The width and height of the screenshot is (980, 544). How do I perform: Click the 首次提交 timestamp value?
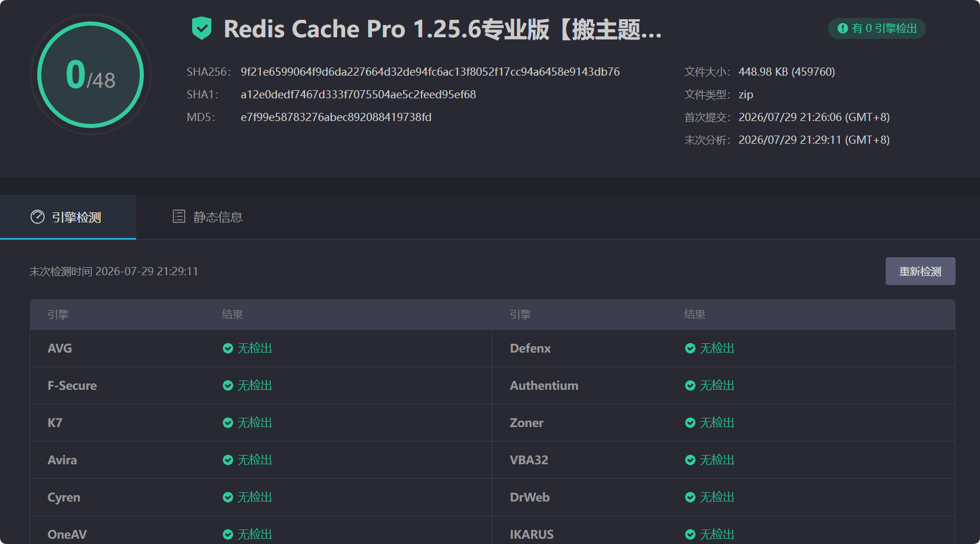tap(814, 117)
